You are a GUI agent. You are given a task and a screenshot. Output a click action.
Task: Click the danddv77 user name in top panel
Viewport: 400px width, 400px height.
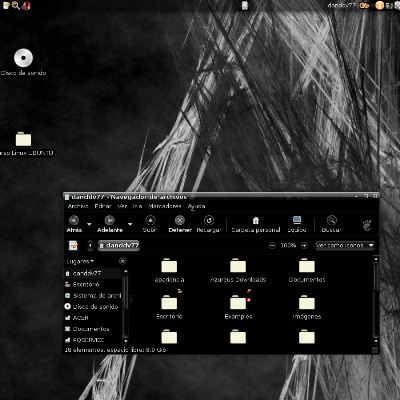pos(341,5)
